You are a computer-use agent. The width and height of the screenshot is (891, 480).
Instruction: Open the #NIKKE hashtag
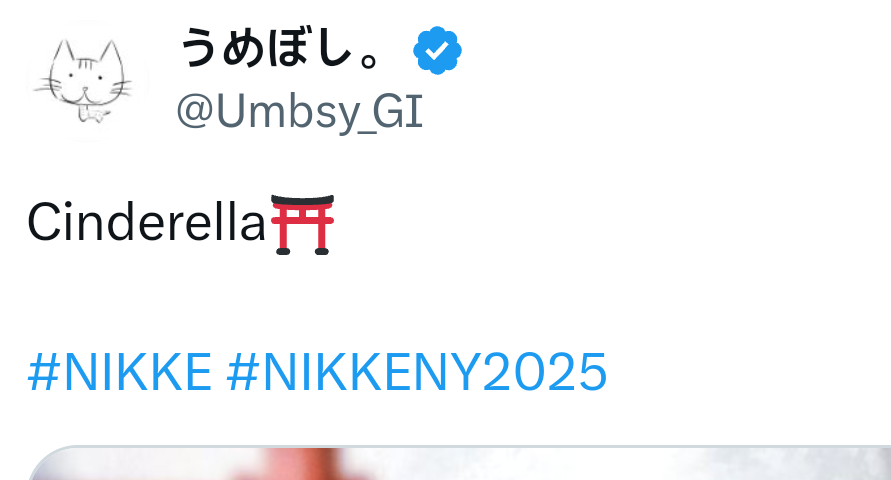(120, 372)
